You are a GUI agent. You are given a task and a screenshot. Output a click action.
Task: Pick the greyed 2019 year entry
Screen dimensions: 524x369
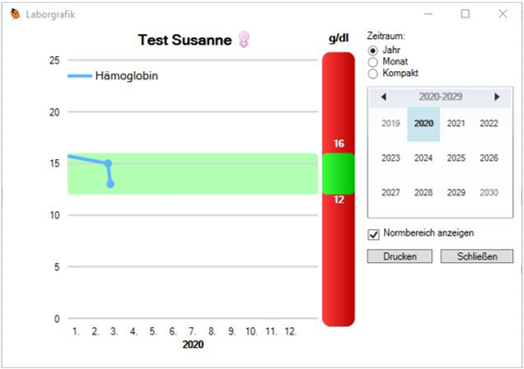(x=391, y=124)
